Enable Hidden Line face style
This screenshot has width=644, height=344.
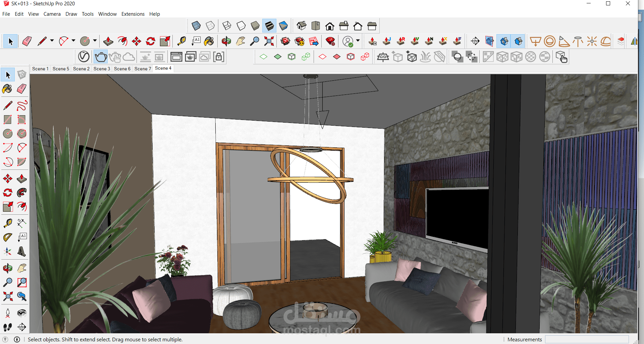point(241,26)
